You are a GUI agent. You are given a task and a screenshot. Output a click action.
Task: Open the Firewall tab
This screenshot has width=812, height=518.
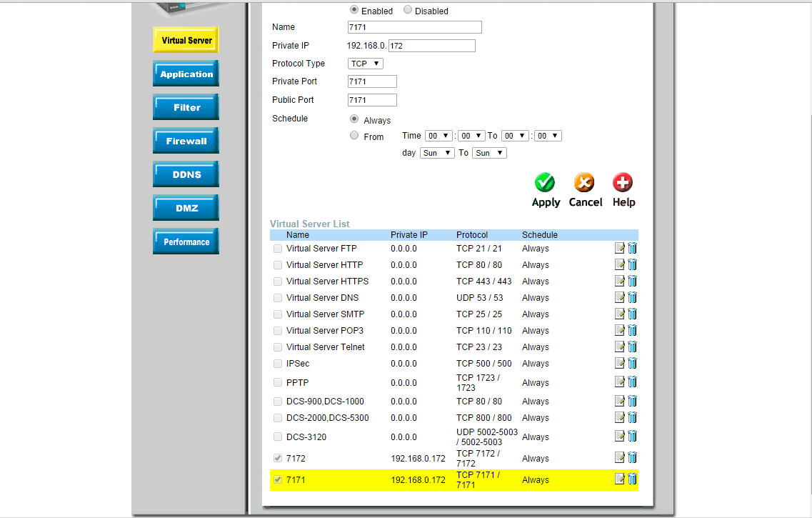[x=186, y=140]
